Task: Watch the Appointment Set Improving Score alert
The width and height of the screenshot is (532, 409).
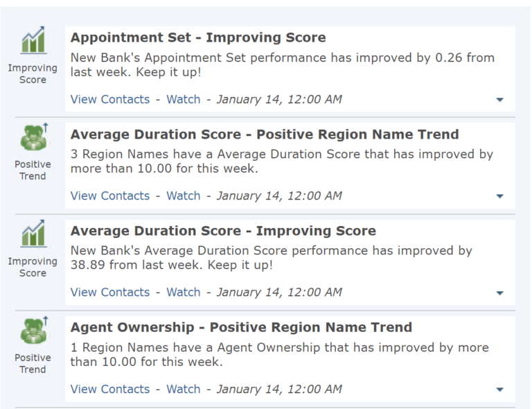Action: pyautogui.click(x=183, y=99)
